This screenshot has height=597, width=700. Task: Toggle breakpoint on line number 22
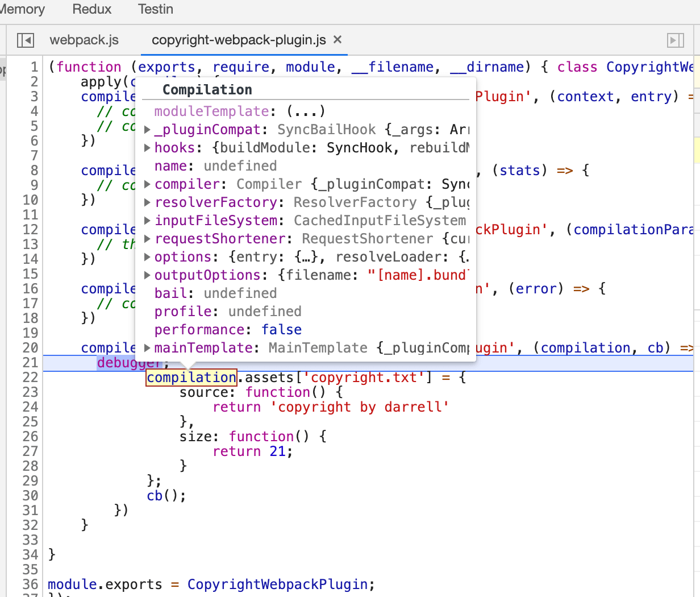30,378
